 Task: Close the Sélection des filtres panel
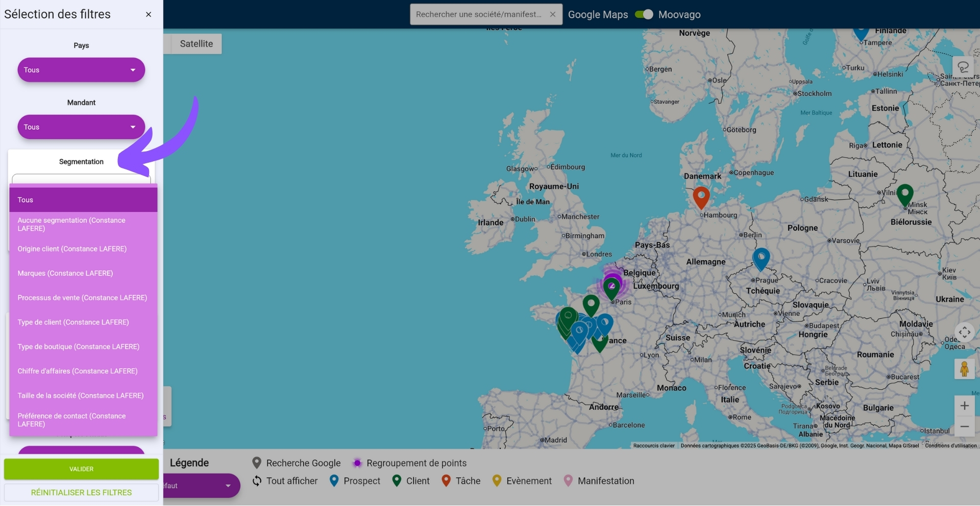[x=149, y=14]
